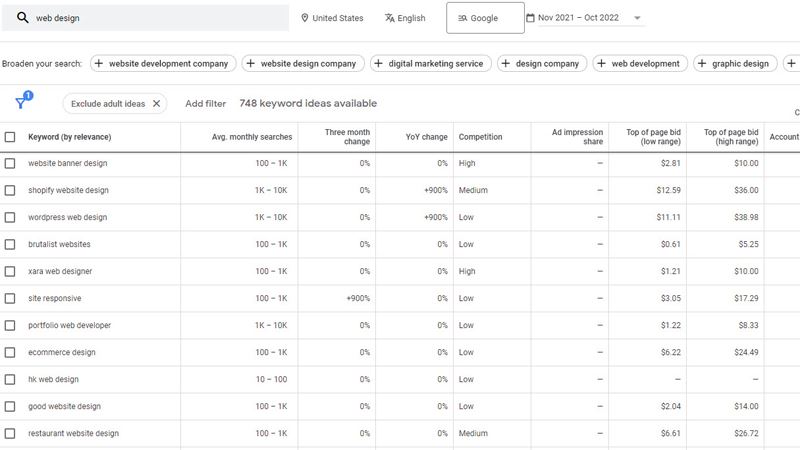Add website design company keyword
The image size is (800, 450).
point(303,63)
